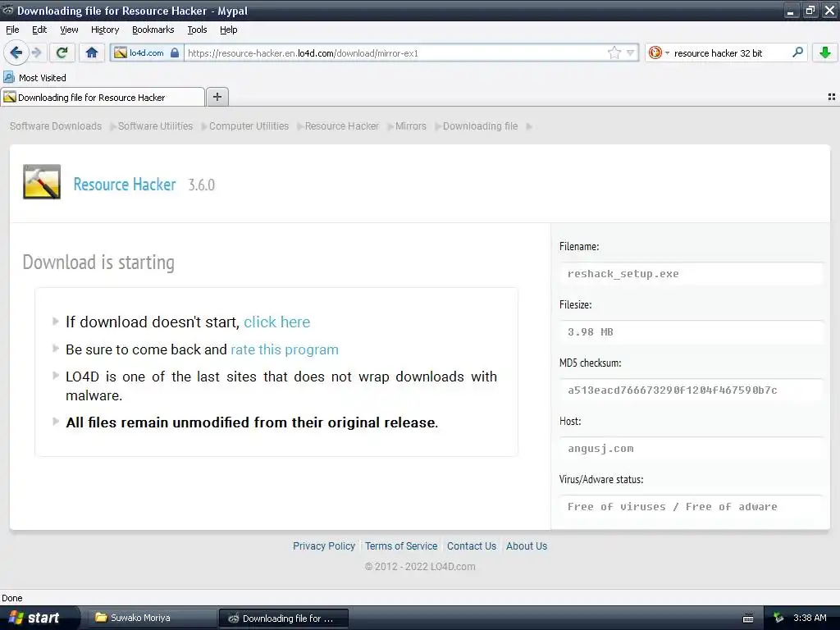This screenshot has height=630, width=840.
Task: Open the Edit menu
Action: [x=39, y=30]
